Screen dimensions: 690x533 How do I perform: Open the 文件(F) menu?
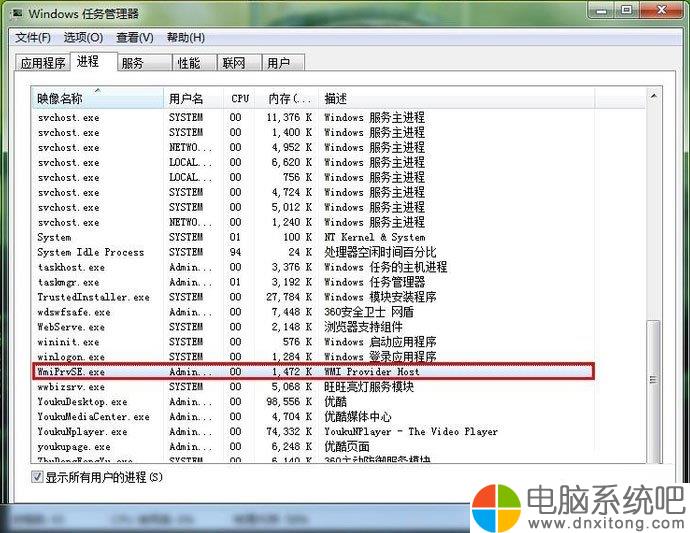pyautogui.click(x=33, y=37)
